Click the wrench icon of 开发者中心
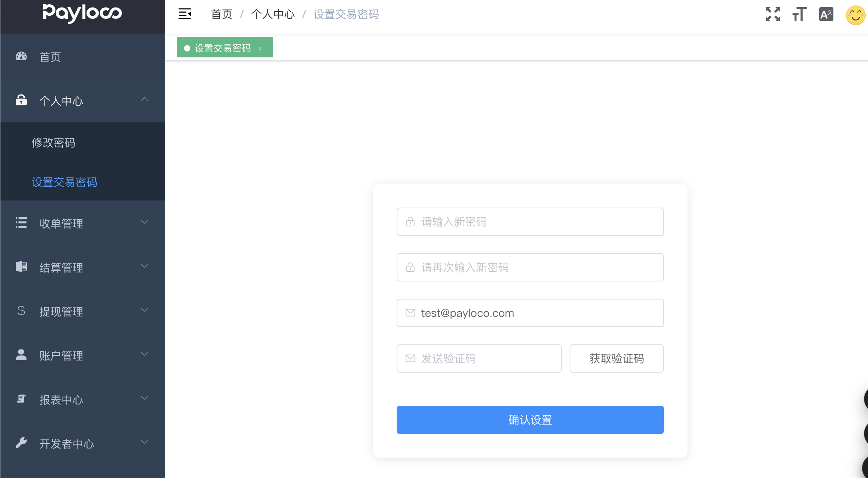Image resolution: width=868 pixels, height=478 pixels. (x=21, y=443)
